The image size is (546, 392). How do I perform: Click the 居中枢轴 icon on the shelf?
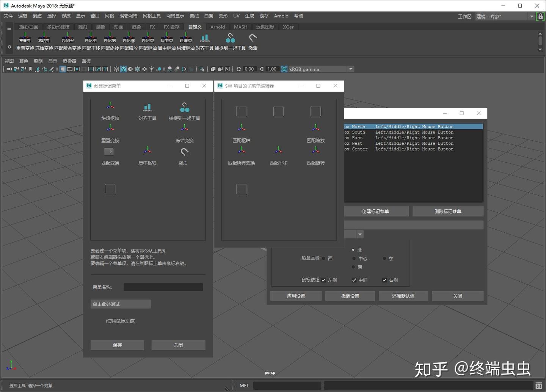(x=167, y=38)
